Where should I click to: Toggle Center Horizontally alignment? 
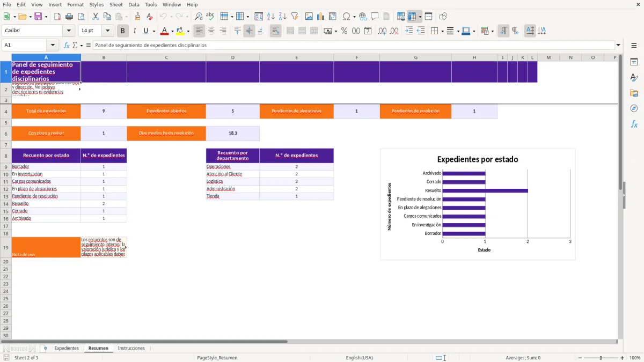point(211,31)
